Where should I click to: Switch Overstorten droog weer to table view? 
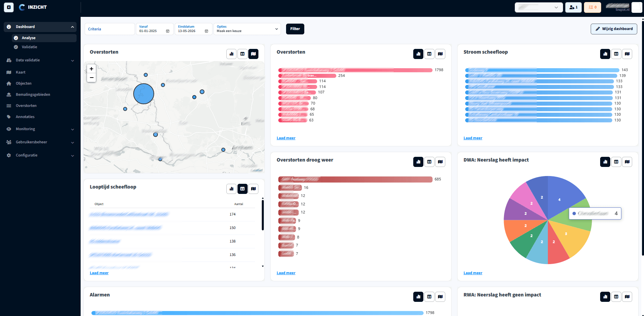coord(429,162)
